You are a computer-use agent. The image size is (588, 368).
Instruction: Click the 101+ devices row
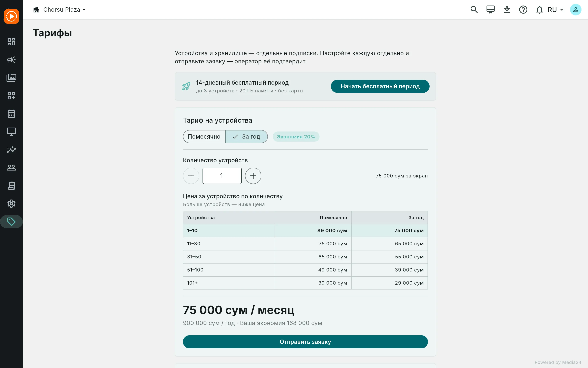pos(305,283)
